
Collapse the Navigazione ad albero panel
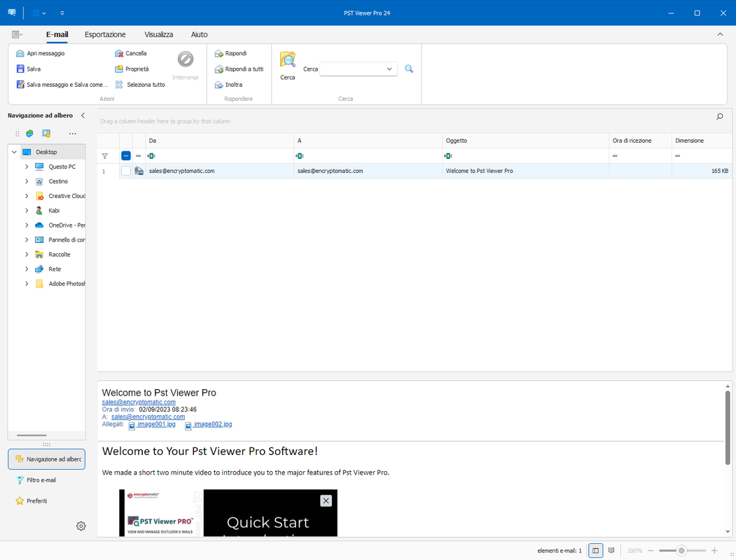pos(83,115)
